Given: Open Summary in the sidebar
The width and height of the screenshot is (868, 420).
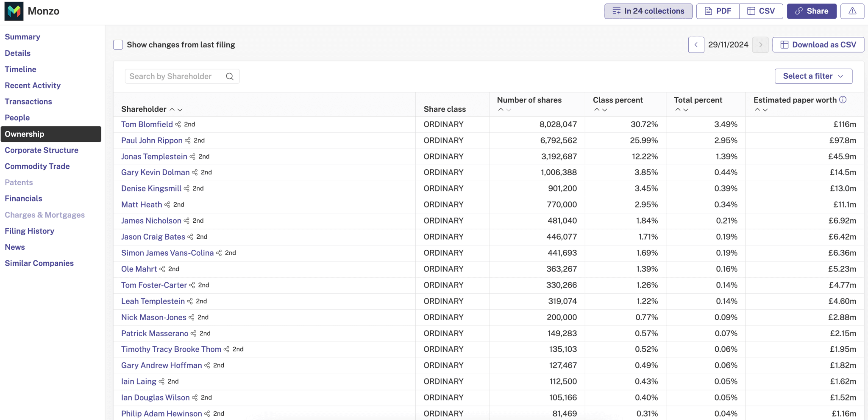Looking at the screenshot, I should point(22,37).
